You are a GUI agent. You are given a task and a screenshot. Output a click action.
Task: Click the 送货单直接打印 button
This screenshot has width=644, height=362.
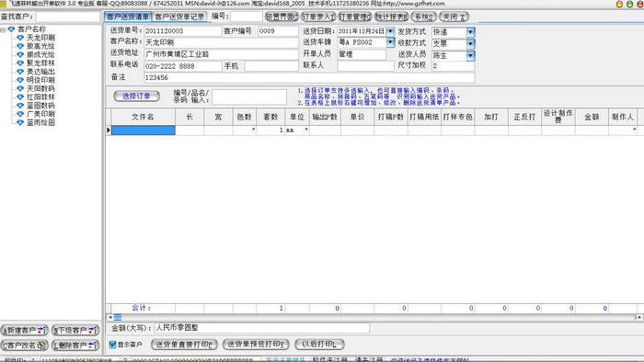coord(184,345)
